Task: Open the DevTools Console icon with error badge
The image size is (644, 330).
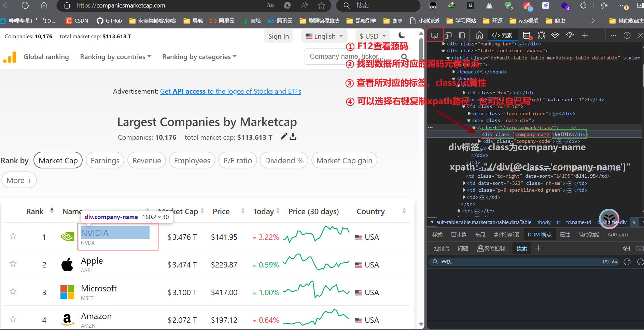Action: [527, 35]
